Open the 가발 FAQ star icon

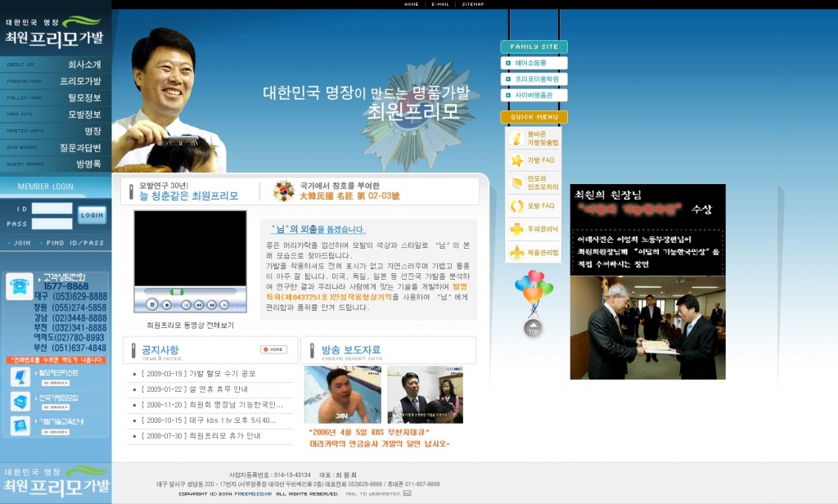(x=517, y=160)
